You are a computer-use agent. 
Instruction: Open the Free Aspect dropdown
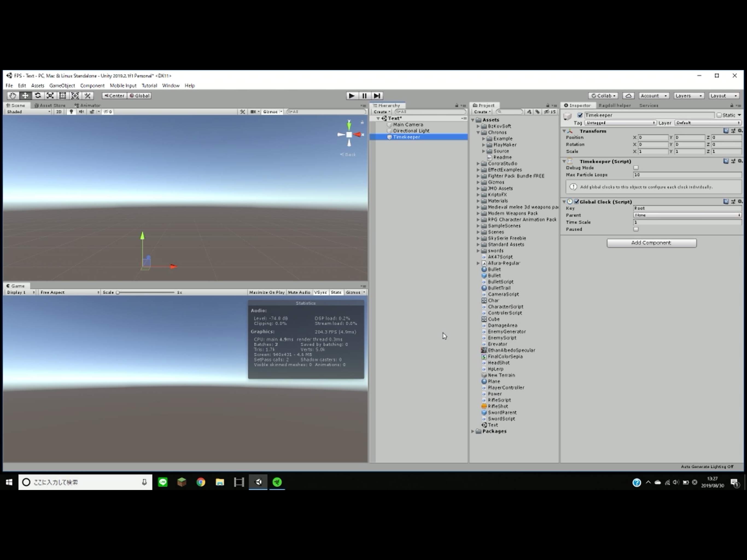(x=69, y=293)
